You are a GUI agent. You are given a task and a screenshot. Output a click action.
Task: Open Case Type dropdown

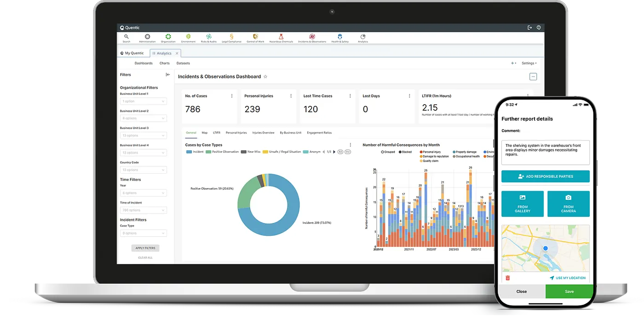[x=143, y=233]
